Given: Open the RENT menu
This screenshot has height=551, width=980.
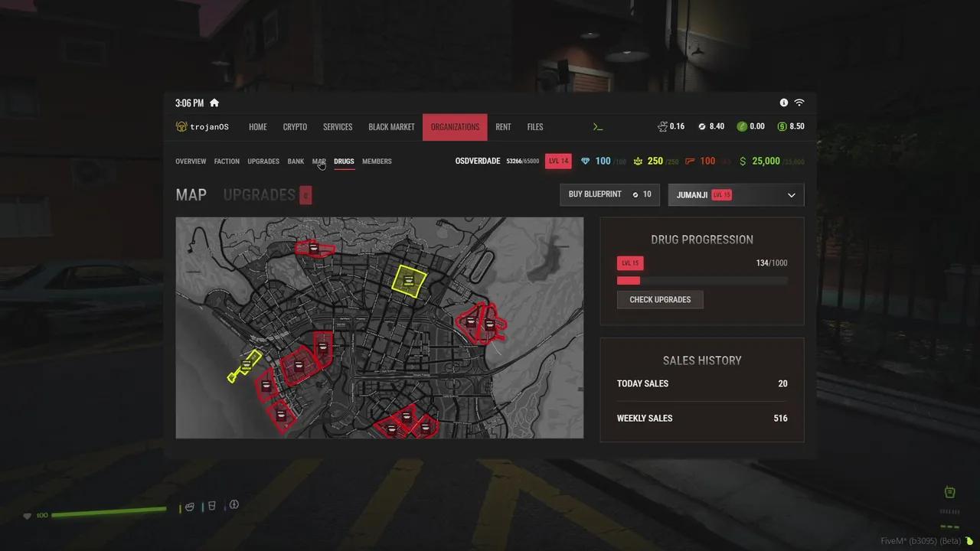Looking at the screenshot, I should click(503, 127).
